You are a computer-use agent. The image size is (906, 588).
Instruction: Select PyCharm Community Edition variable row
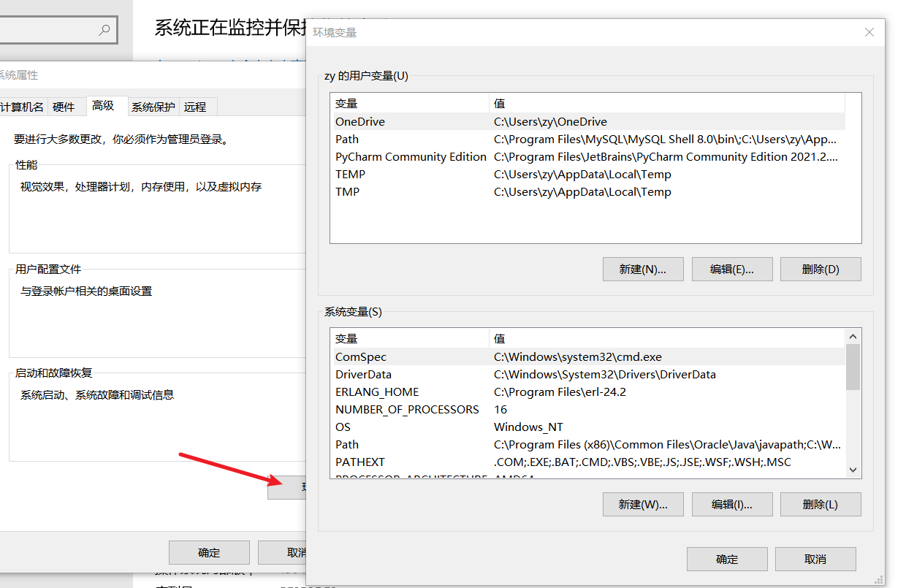tap(587, 157)
